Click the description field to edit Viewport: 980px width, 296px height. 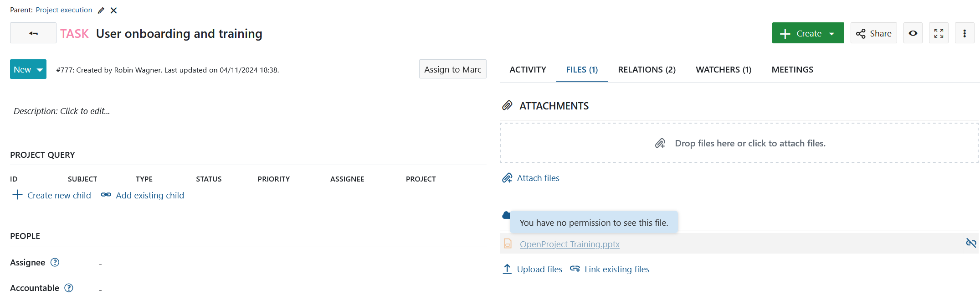click(62, 111)
